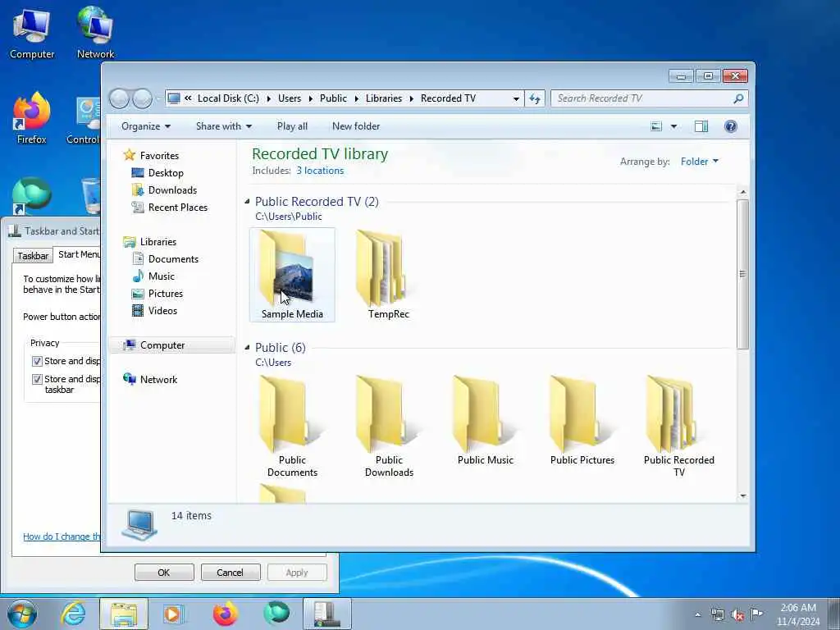The height and width of the screenshot is (630, 840).
Task: Click the network tray icon
Action: pos(717,615)
